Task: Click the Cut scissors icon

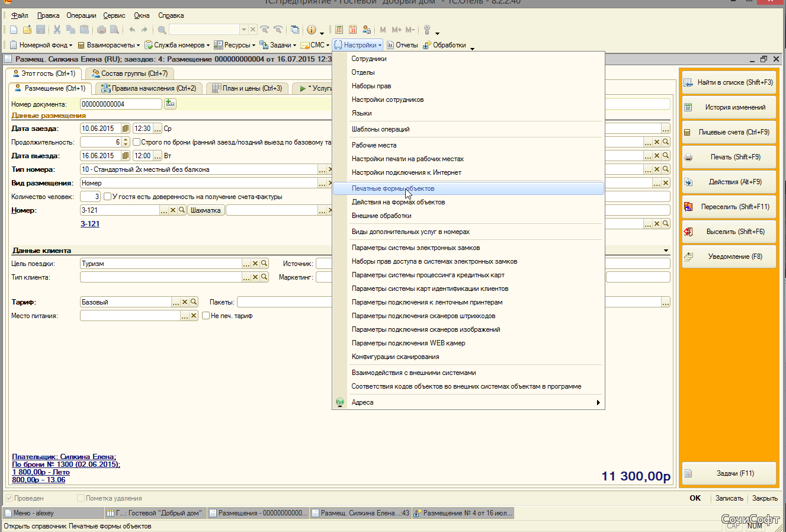Action: [x=57, y=30]
